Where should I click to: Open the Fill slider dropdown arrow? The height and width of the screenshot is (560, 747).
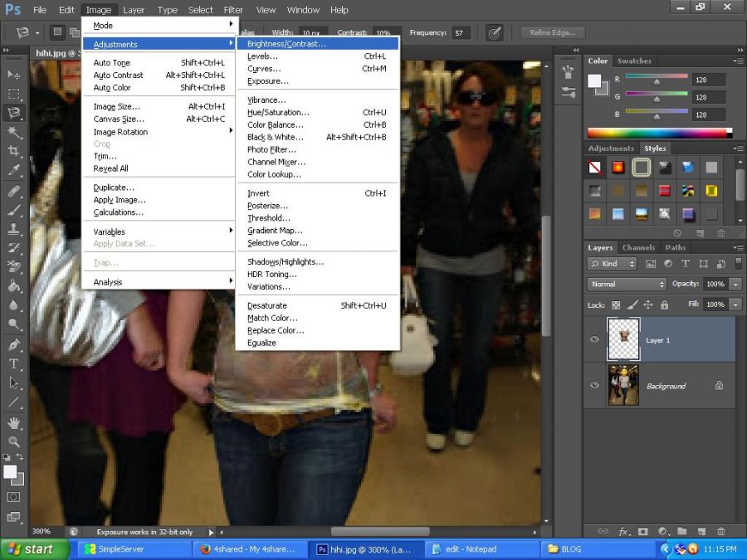[x=736, y=304]
